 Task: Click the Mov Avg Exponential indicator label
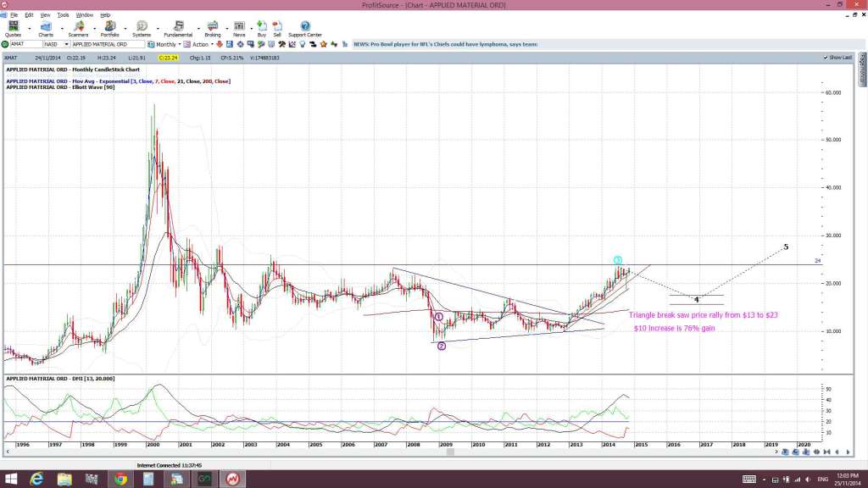[119, 81]
